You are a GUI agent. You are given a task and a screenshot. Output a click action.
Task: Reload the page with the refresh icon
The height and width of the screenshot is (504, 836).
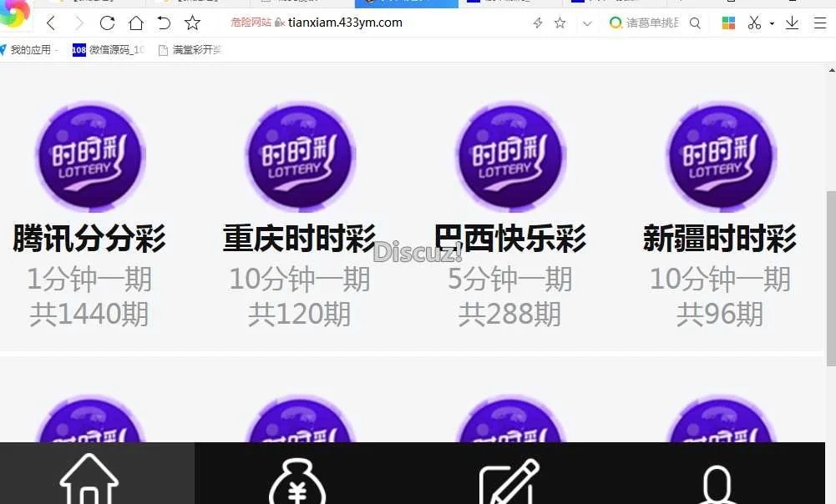[107, 23]
